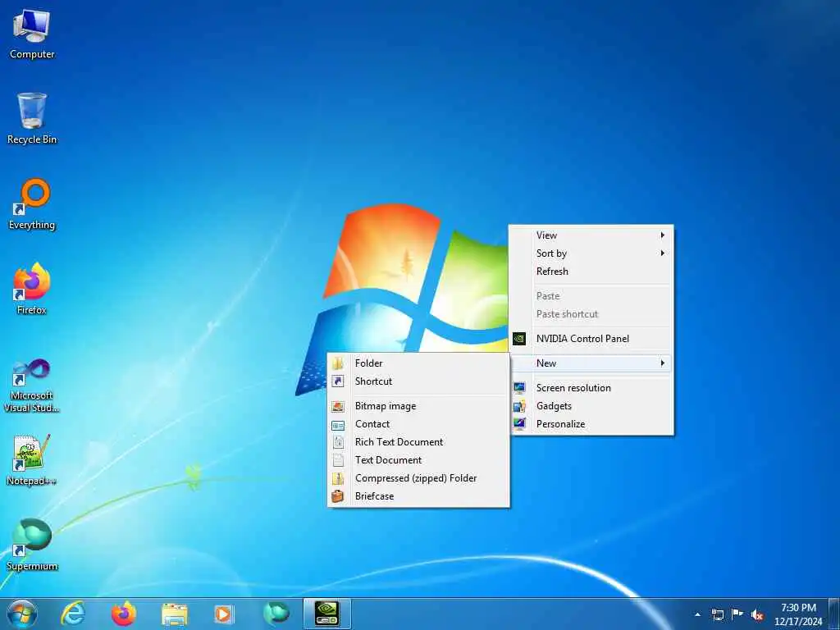Create a new Briefcase
This screenshot has height=630, width=840.
tap(418, 496)
